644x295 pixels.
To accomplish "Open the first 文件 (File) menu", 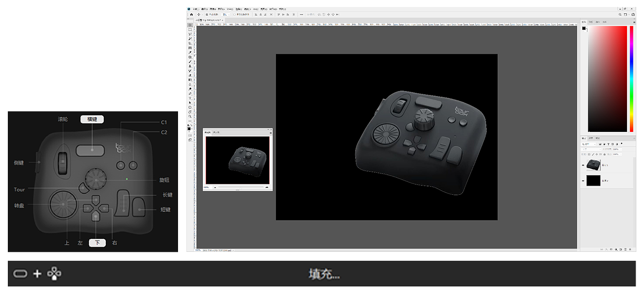I will [x=195, y=9].
